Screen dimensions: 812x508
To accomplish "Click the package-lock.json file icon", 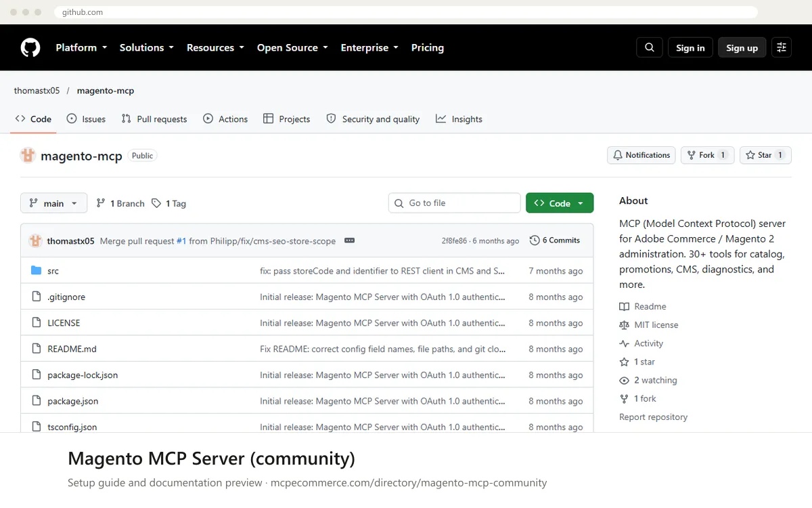I will click(37, 375).
